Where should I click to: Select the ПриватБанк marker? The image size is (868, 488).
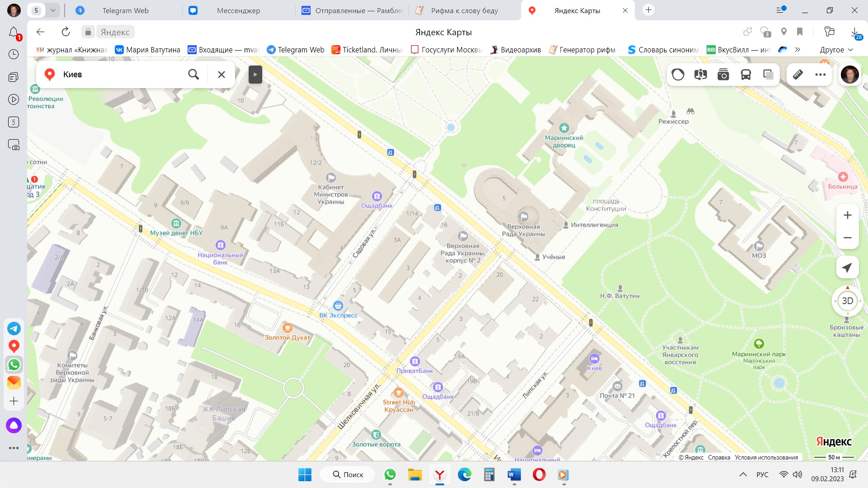coord(415,361)
